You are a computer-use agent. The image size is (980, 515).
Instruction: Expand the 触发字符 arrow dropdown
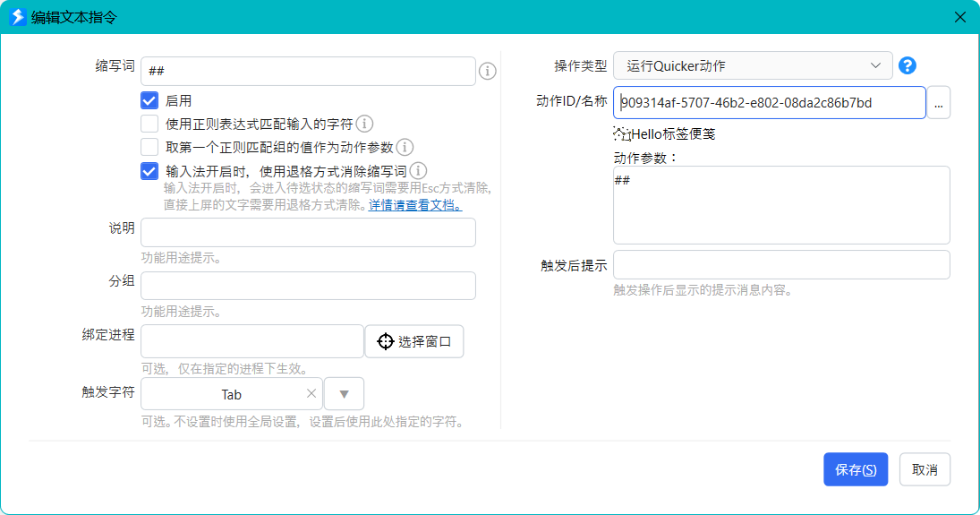(x=344, y=393)
